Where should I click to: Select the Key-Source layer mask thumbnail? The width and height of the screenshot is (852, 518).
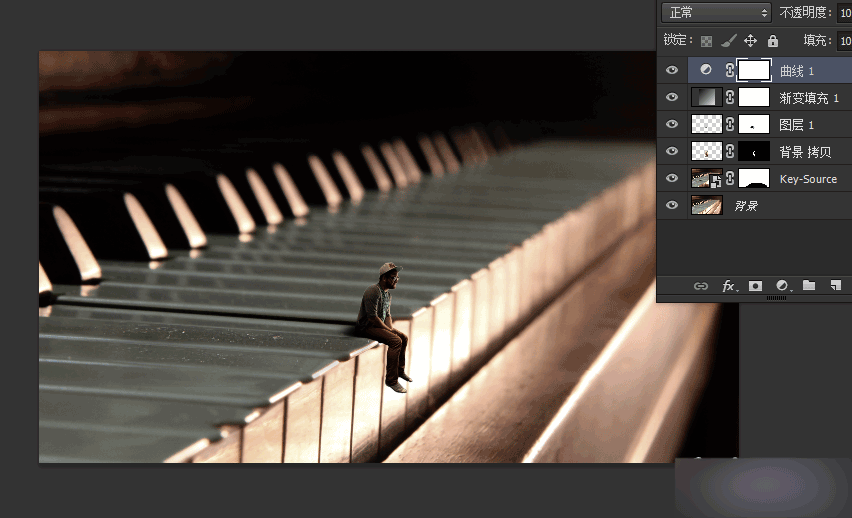(754, 178)
